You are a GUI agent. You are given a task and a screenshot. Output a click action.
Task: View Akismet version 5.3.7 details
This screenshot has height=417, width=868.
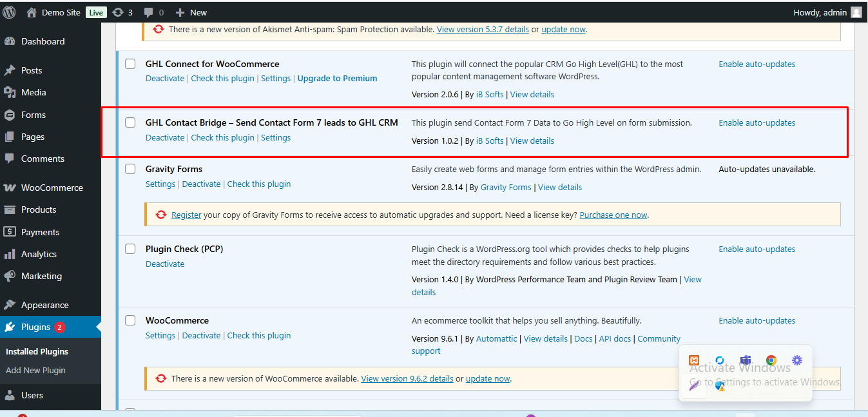click(483, 29)
